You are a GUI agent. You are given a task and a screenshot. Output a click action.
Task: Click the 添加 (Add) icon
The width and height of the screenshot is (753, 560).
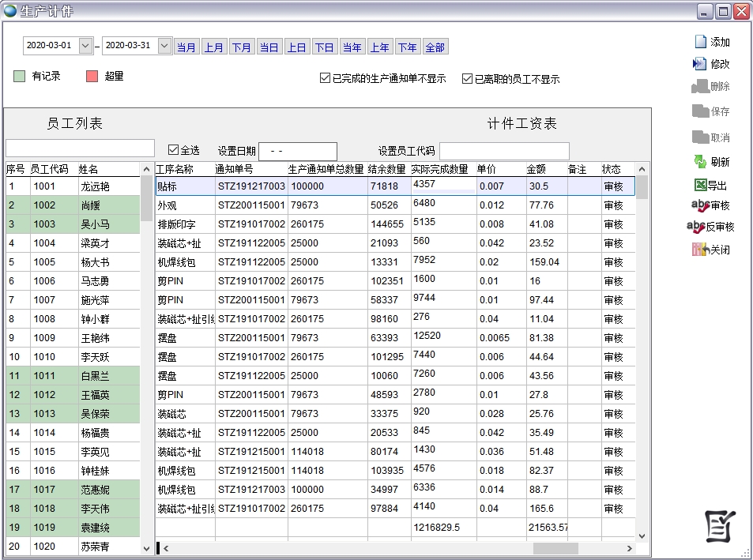click(700, 42)
